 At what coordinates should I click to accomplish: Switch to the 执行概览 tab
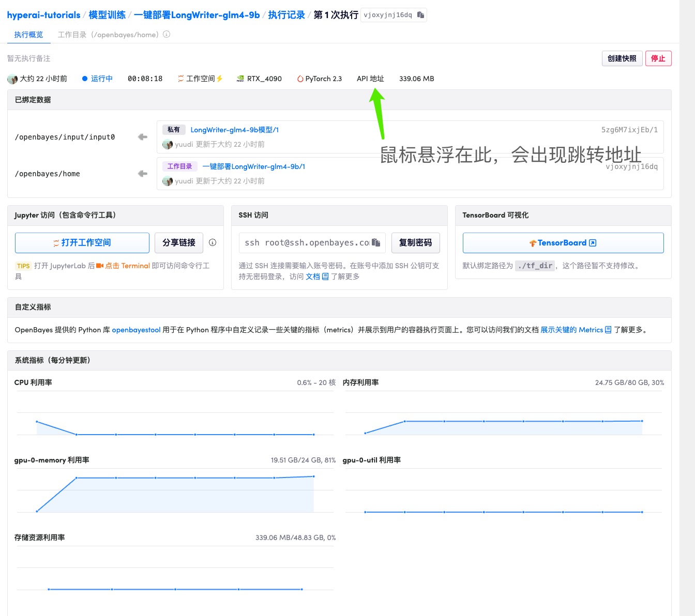tap(29, 35)
